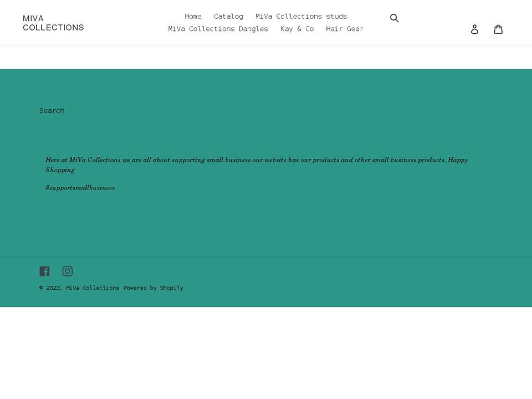532x399 pixels.
Task: Select Home in the navigation
Action: click(193, 16)
